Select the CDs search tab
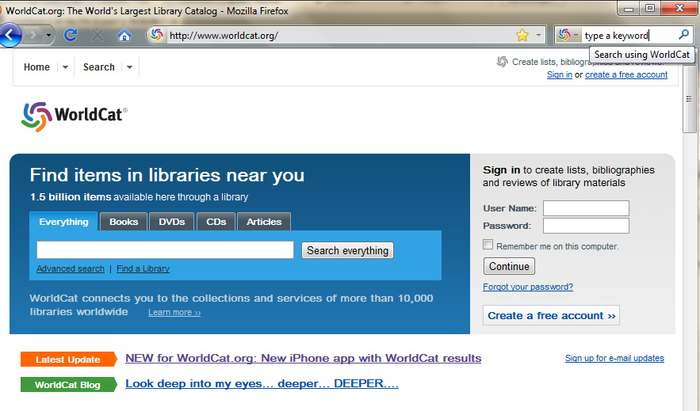Screen dimensions: 700x411 click(216, 222)
